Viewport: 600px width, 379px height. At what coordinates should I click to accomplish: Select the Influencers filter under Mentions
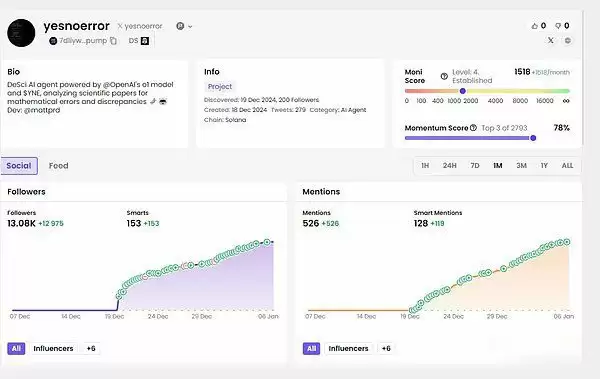tap(348, 348)
